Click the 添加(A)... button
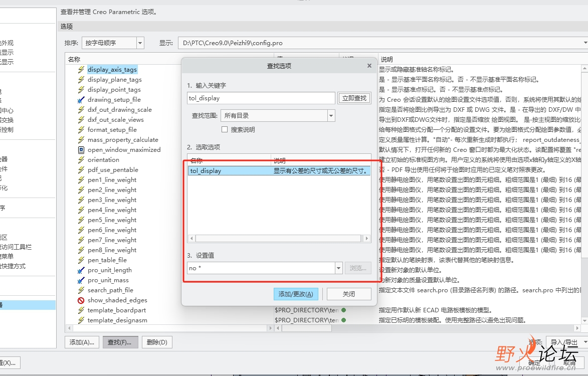The width and height of the screenshot is (588, 376). [x=82, y=342]
